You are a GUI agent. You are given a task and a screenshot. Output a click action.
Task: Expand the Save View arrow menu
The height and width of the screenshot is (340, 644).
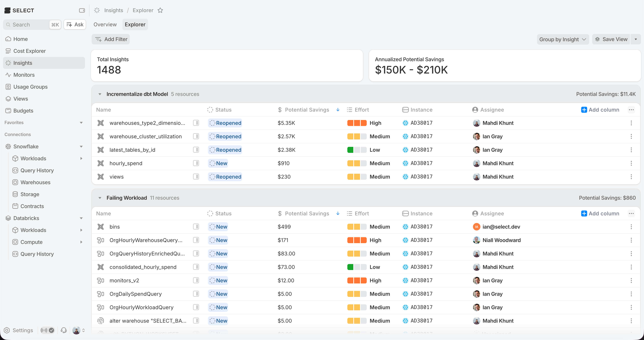[635, 39]
